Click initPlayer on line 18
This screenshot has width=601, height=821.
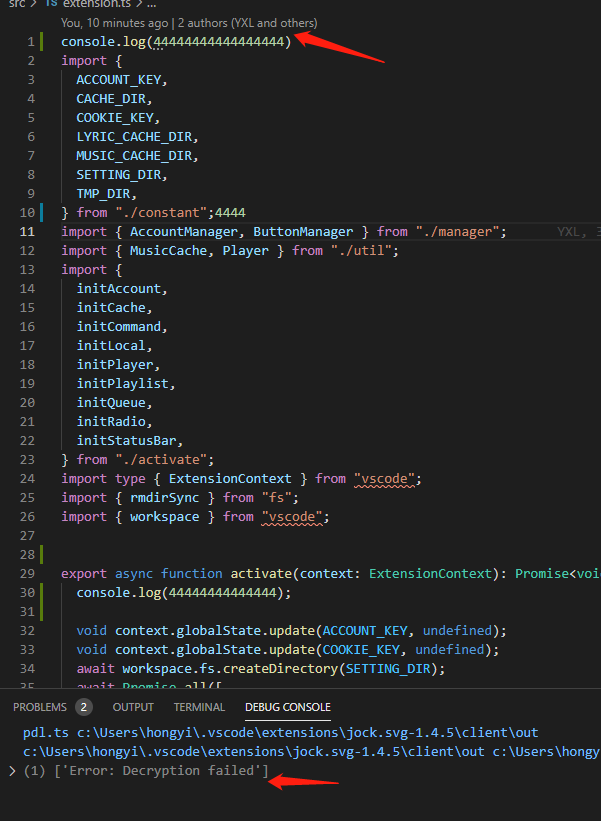coord(115,364)
